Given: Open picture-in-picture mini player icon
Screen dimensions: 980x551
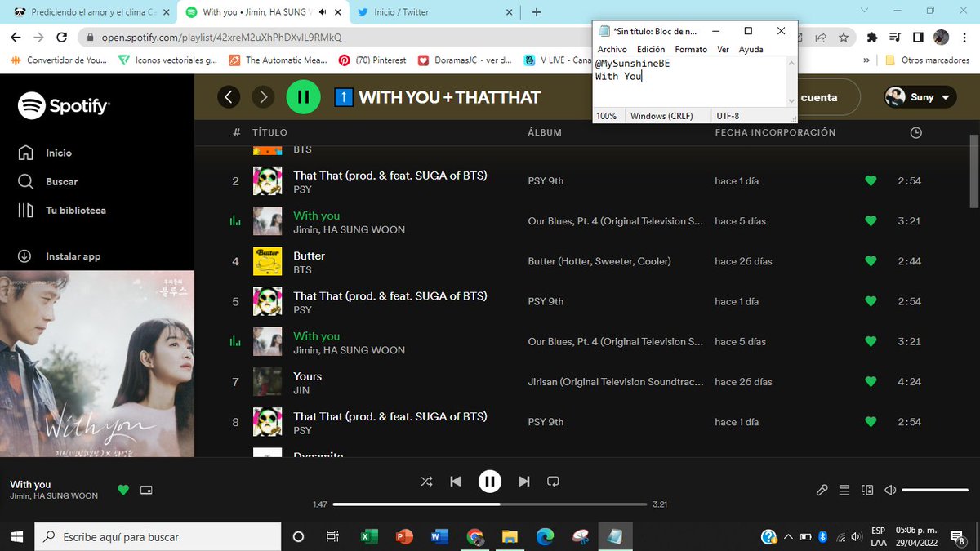Looking at the screenshot, I should 146,490.
